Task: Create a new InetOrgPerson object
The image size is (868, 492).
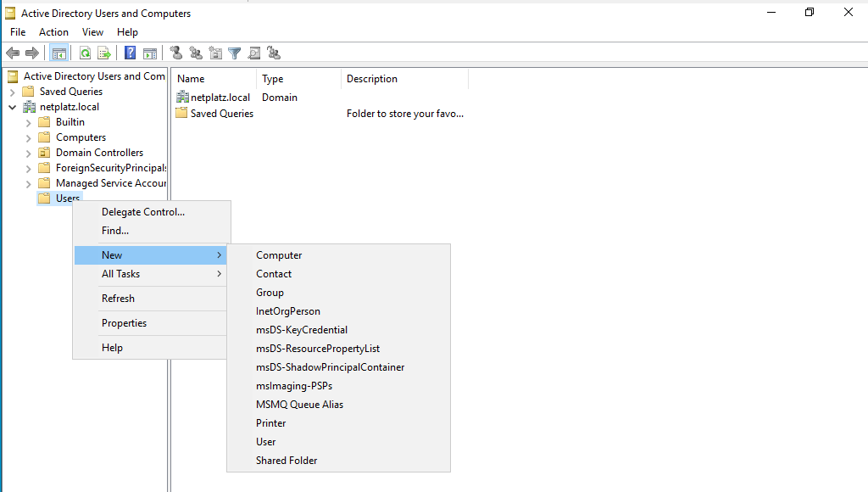Action: click(339, 311)
